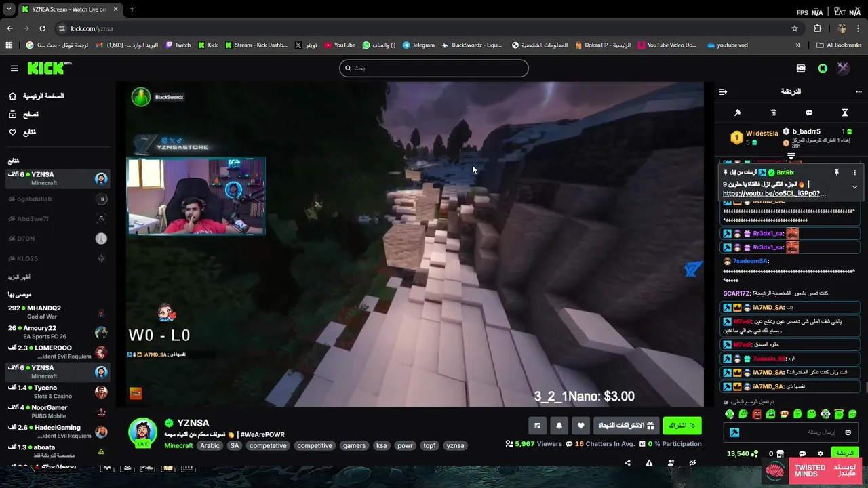The image size is (868, 488).
Task: Click the hourglass slow-mode icon
Action: point(845,113)
